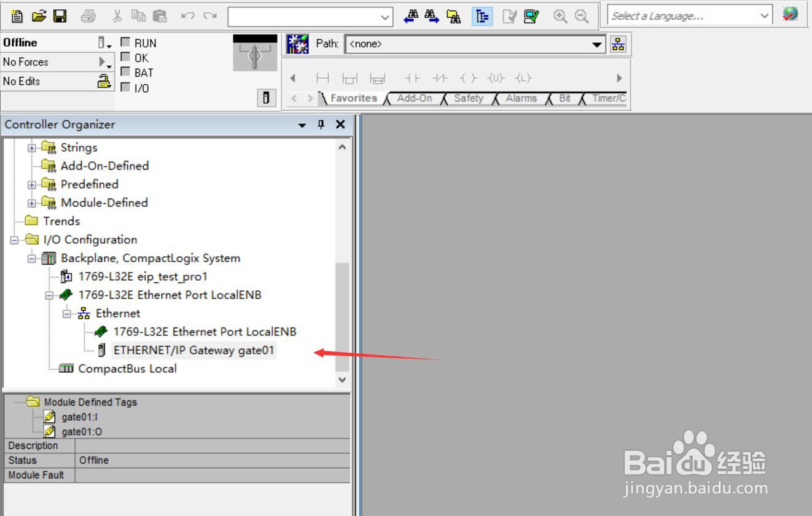Cut the selected item
The image size is (812, 516).
tap(118, 17)
